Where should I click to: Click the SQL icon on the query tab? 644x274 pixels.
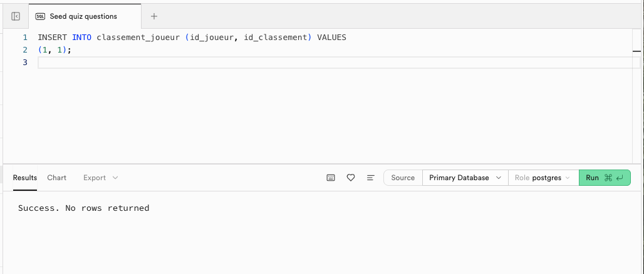40,16
